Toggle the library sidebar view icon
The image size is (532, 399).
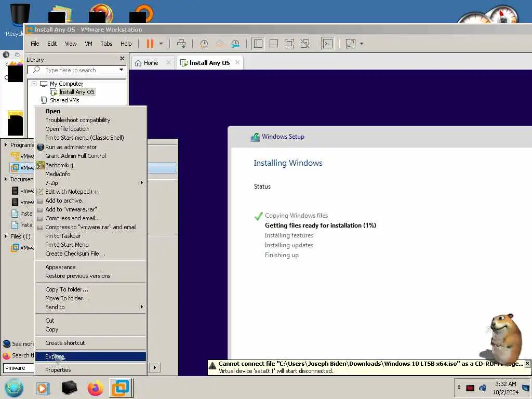coord(258,44)
